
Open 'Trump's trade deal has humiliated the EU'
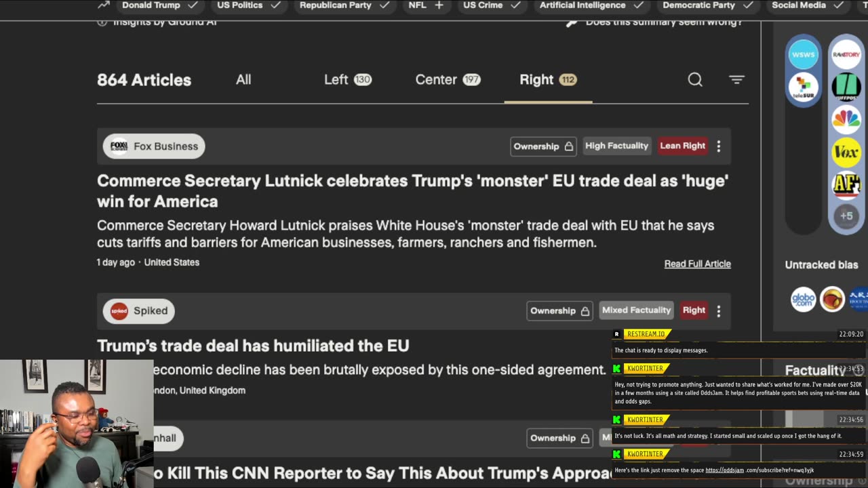coord(253,346)
